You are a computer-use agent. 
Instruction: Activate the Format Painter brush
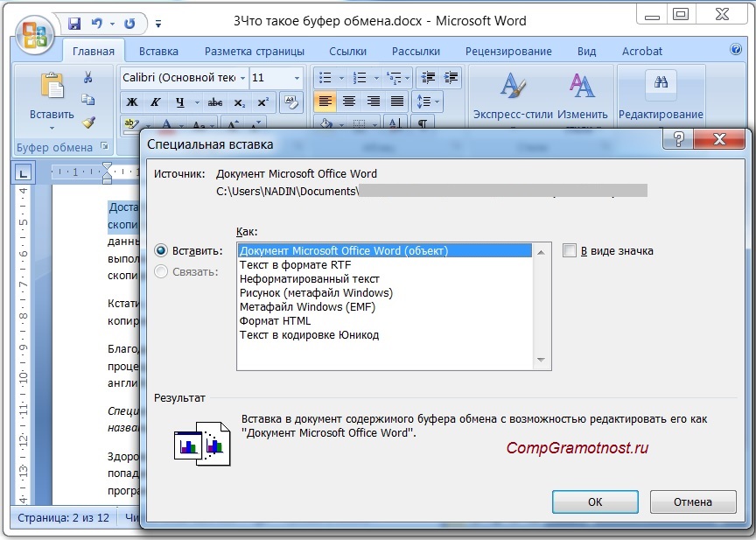[88, 123]
